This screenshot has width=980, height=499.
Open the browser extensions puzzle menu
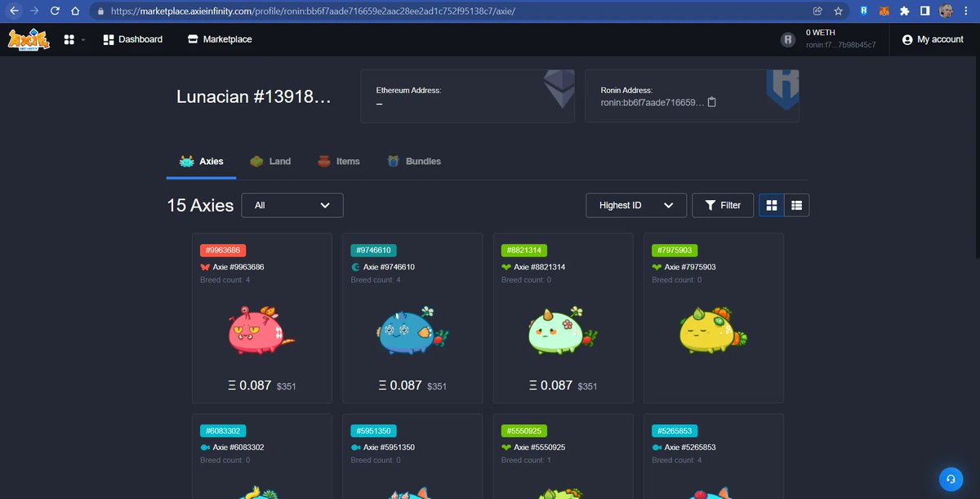pyautogui.click(x=905, y=11)
